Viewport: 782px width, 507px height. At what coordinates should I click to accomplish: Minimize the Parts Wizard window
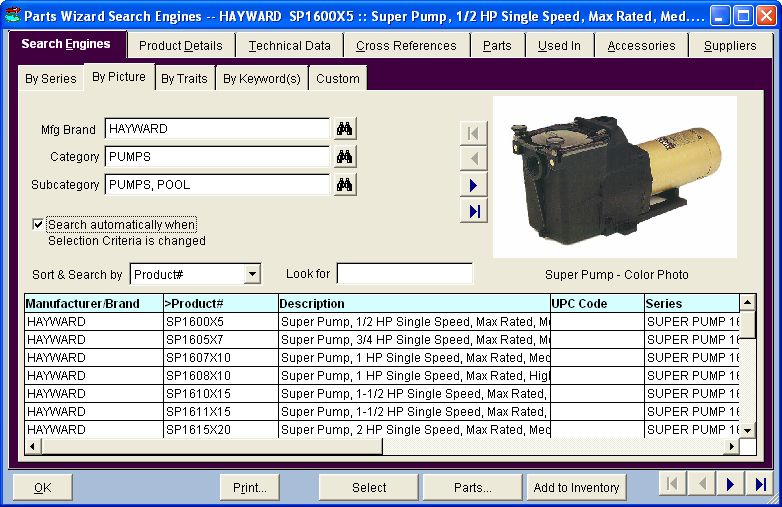pyautogui.click(x=720, y=16)
